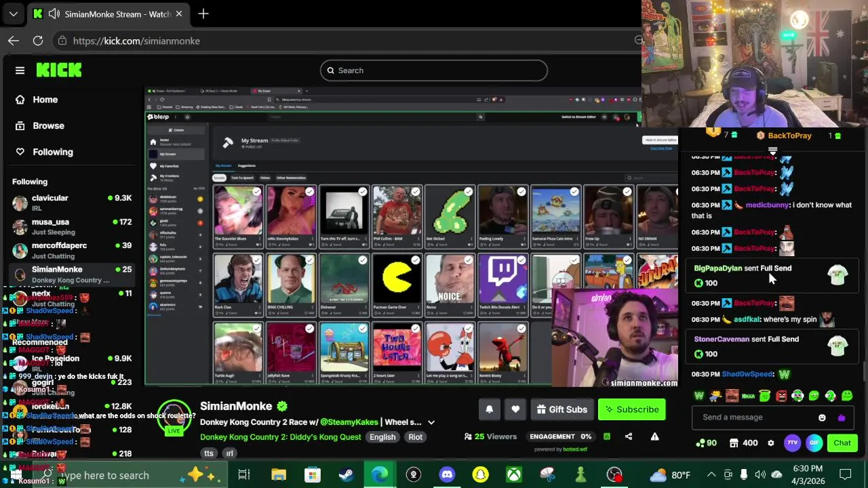Insert the green W quick emote
This screenshot has width=868, height=488.
pyautogui.click(x=698, y=396)
